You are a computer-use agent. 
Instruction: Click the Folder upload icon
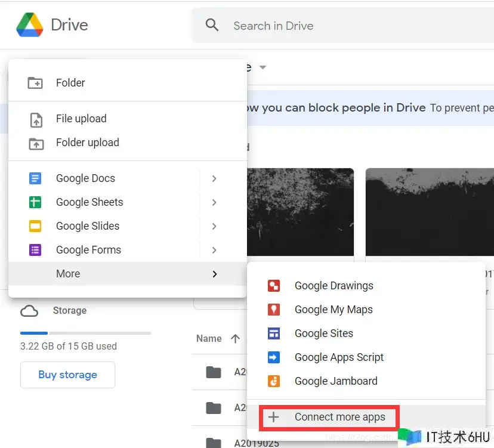click(36, 144)
